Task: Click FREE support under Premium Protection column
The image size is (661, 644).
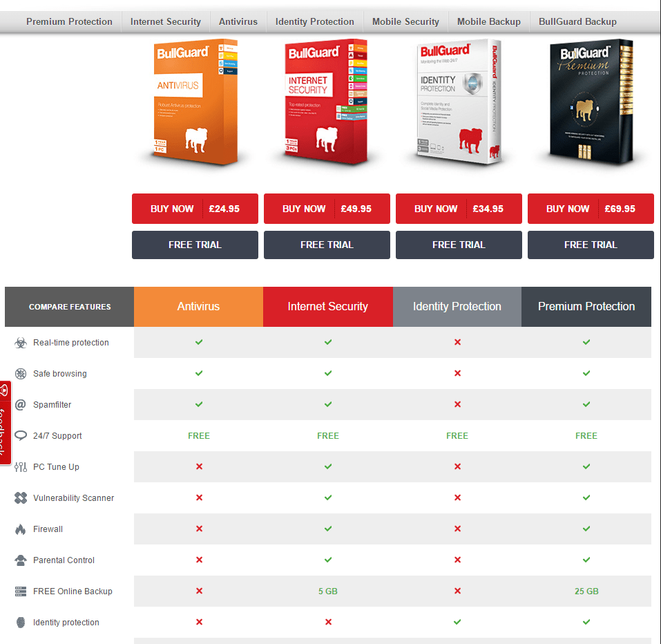Action: pyautogui.click(x=586, y=435)
